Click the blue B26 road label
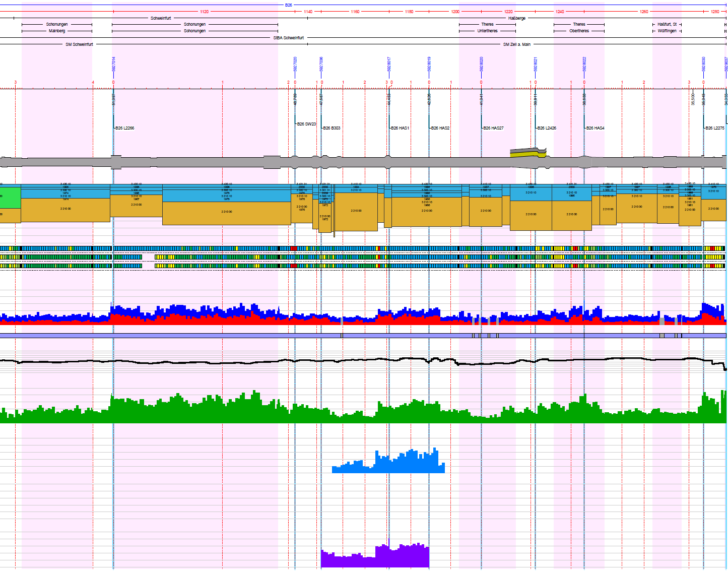Viewport: 728px width, 573px height. coord(288,5)
